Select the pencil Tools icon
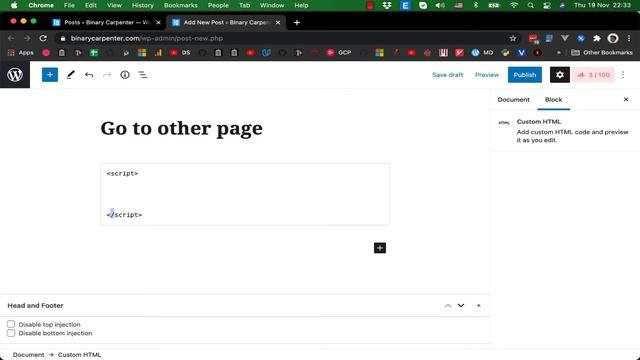 (x=71, y=75)
